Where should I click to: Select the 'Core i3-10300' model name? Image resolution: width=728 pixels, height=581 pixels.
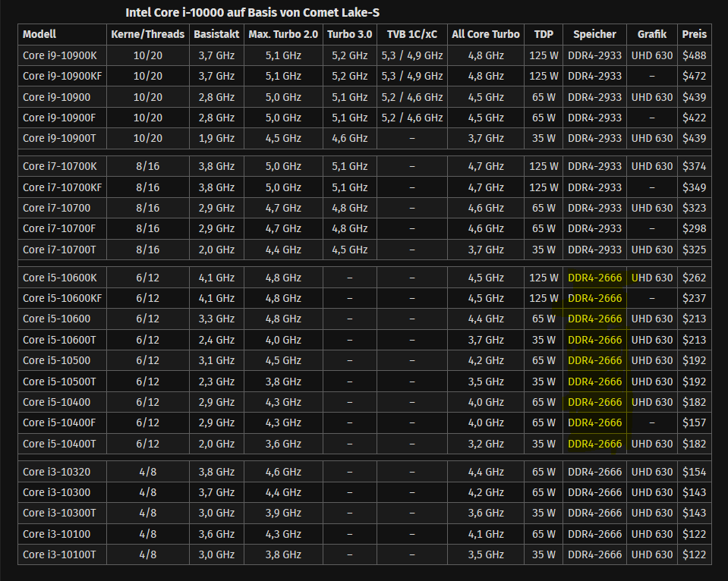click(x=57, y=492)
